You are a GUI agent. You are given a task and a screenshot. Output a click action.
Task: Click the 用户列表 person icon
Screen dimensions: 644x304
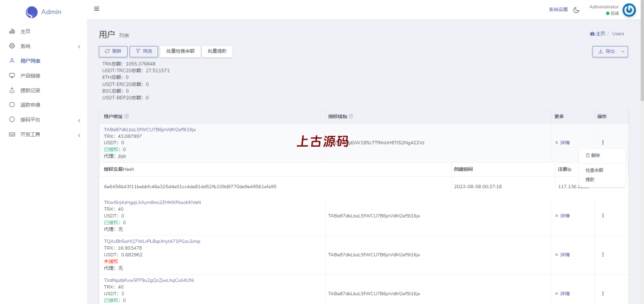pos(12,61)
